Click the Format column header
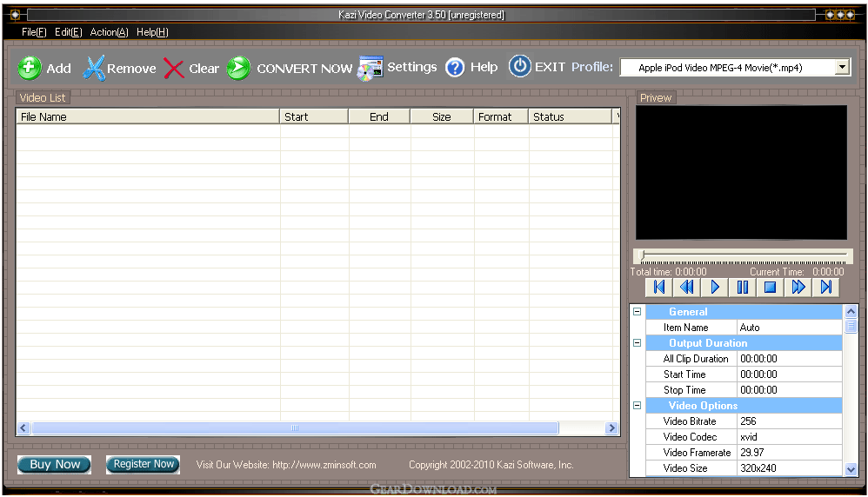868x497 pixels. point(501,116)
